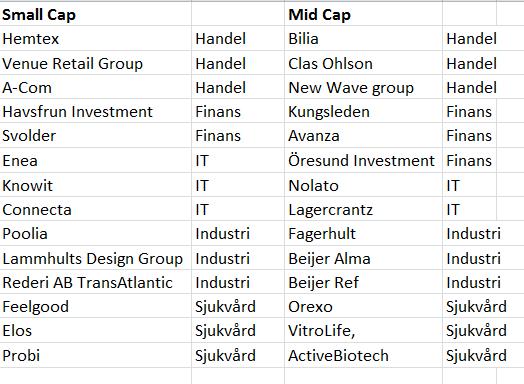The height and width of the screenshot is (384, 524).
Task: Click the ActiveBiotech cell
Action: point(364,355)
